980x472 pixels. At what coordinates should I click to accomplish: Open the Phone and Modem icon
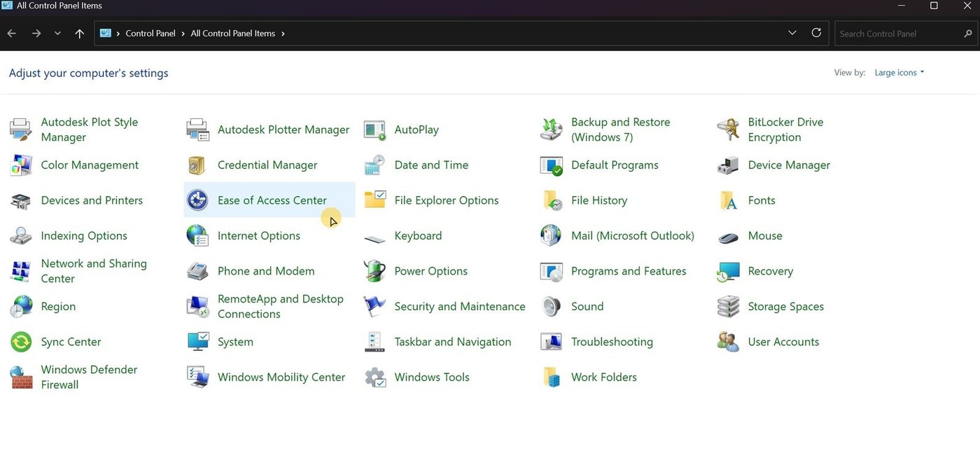[x=197, y=271]
